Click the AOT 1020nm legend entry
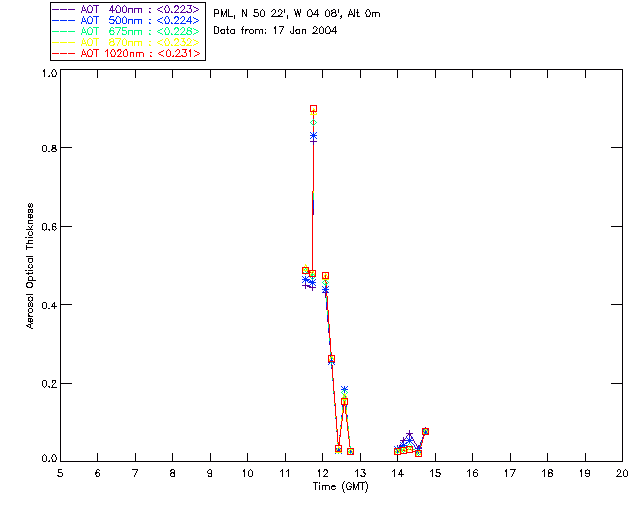 click(x=126, y=53)
